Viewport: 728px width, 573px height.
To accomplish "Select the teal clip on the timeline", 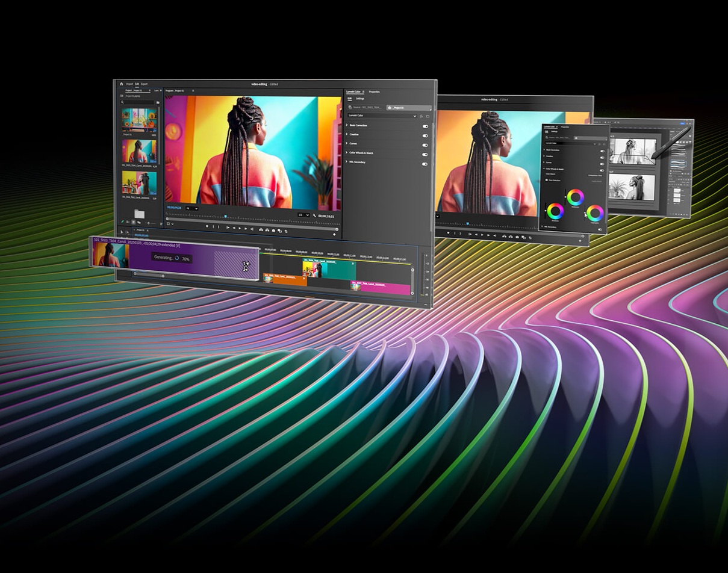I will point(329,269).
